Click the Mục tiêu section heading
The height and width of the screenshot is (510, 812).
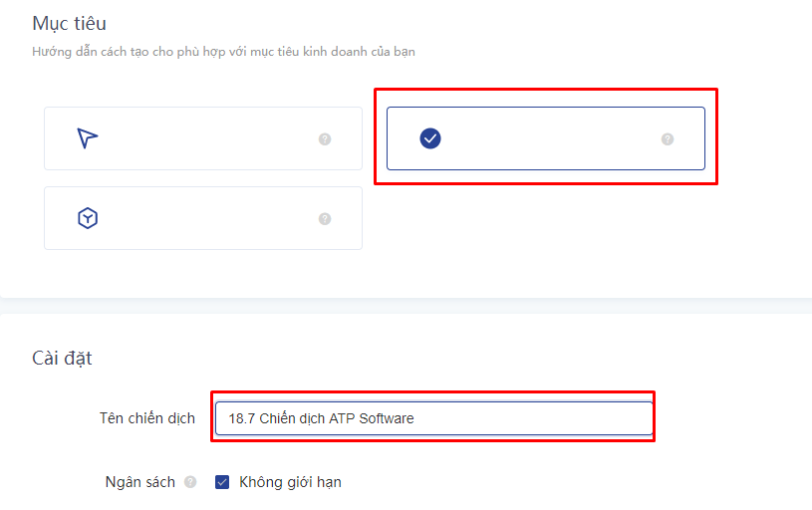click(69, 23)
